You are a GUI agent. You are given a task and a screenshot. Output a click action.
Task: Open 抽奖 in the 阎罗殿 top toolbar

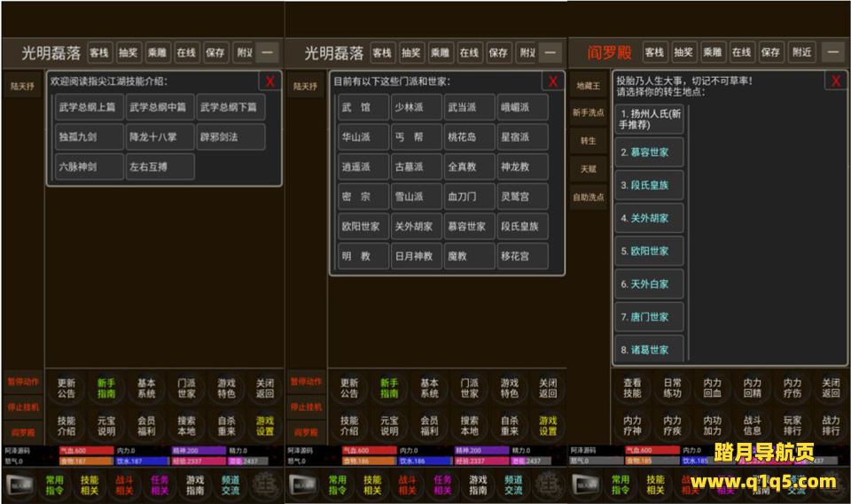click(684, 52)
